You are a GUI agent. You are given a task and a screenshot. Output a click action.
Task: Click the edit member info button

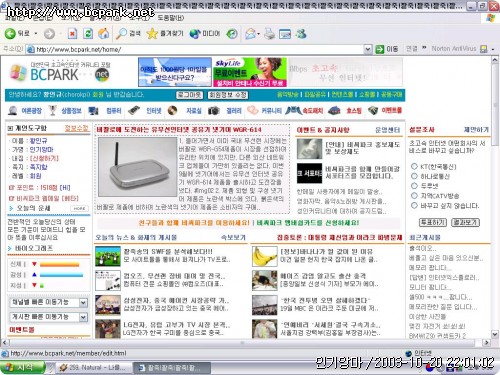pyautogui.click(x=228, y=95)
